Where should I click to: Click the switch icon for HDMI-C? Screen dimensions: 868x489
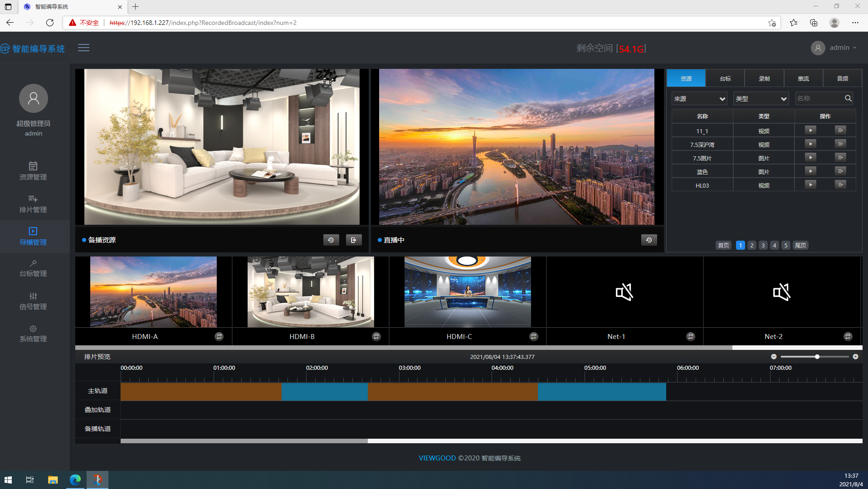(534, 337)
